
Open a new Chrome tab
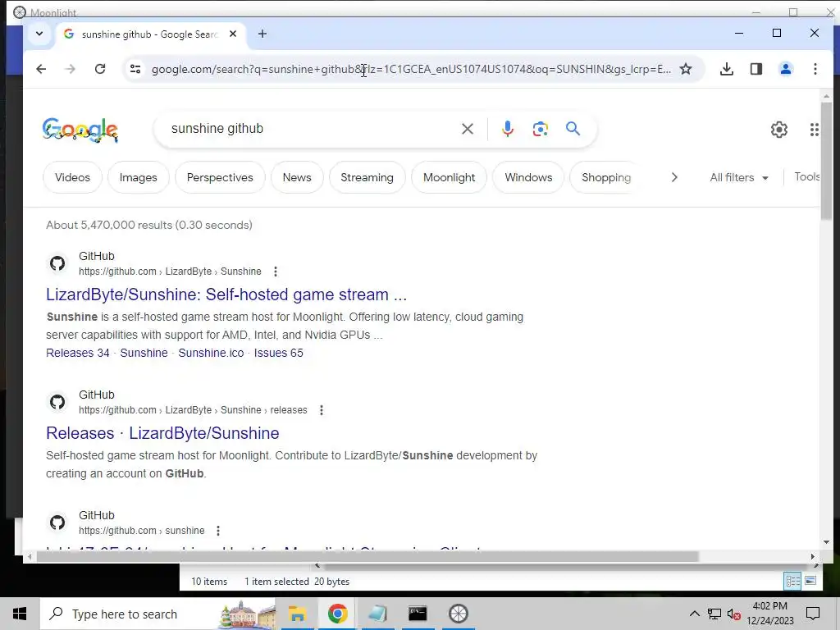[262, 34]
